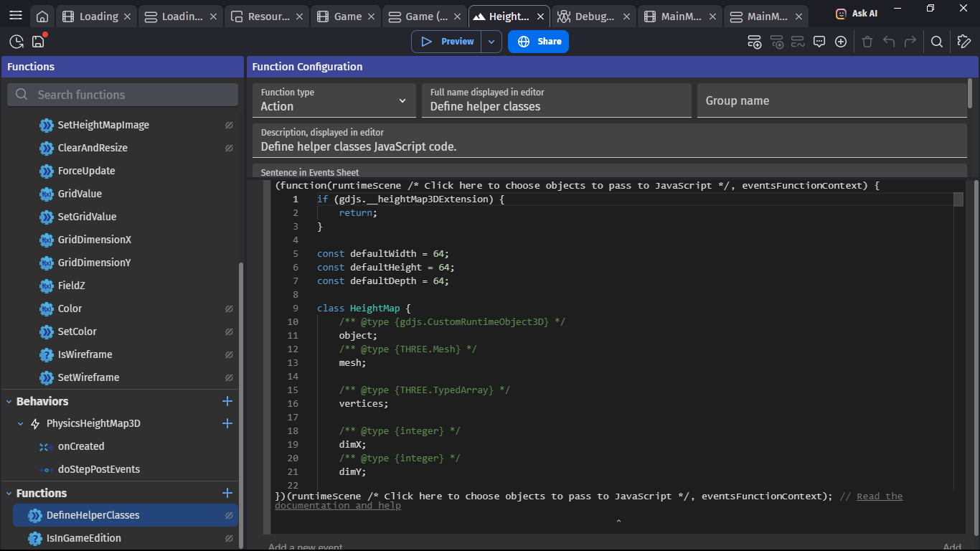980x551 pixels.
Task: Click the circled plus add icon in toolbar
Action: pyautogui.click(x=841, y=42)
